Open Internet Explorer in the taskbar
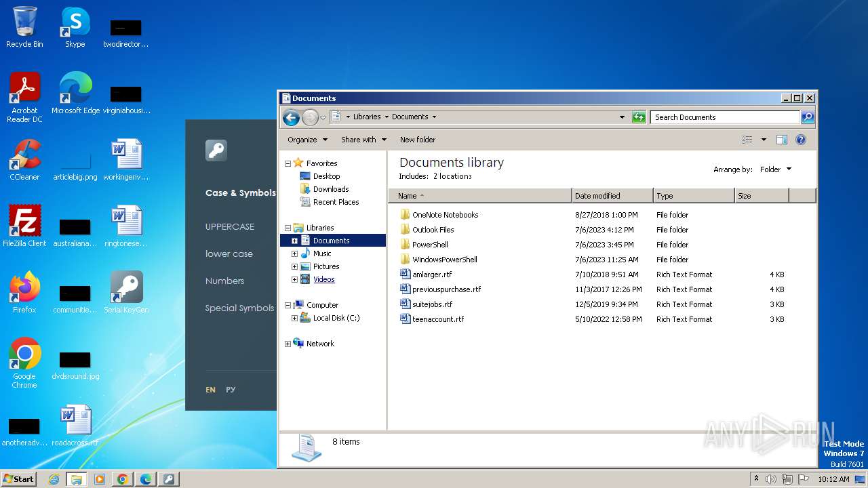Image resolution: width=868 pixels, height=488 pixels. [54, 479]
